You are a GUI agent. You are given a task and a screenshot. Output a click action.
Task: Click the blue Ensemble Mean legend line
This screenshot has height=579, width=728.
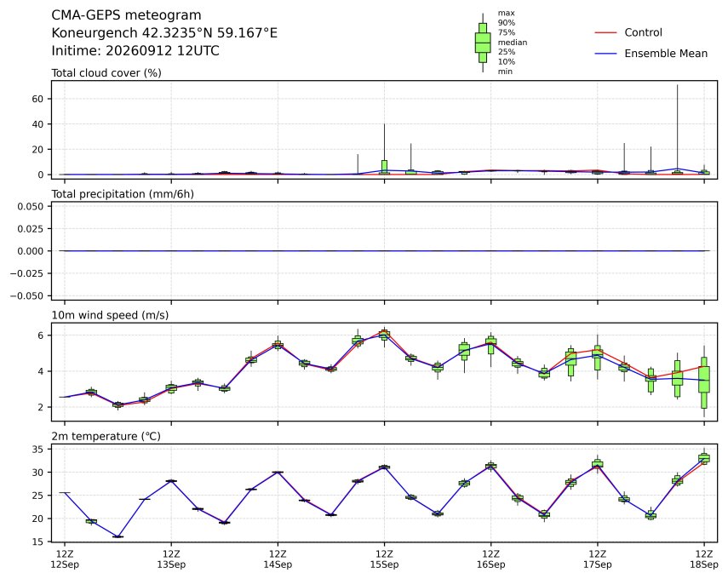click(x=605, y=54)
